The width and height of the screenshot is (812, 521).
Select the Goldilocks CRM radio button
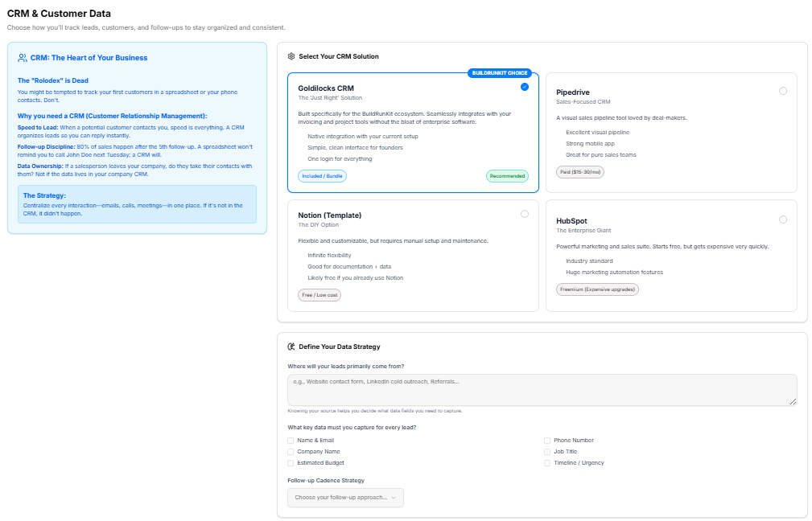click(x=525, y=87)
